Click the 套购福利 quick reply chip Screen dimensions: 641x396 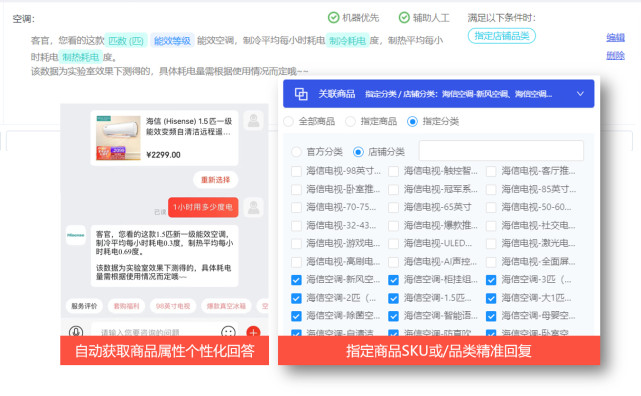(126, 306)
